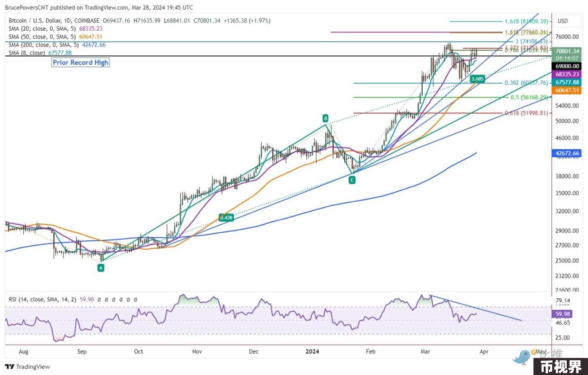The height and width of the screenshot is (375, 588).
Task: Click the Aug label on the time axis
Action: [x=23, y=352]
